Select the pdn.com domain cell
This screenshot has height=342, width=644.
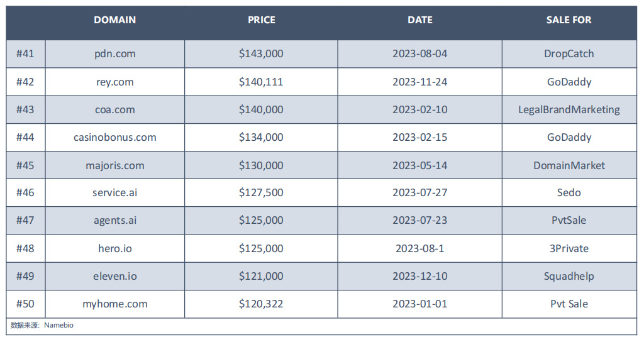(x=115, y=54)
